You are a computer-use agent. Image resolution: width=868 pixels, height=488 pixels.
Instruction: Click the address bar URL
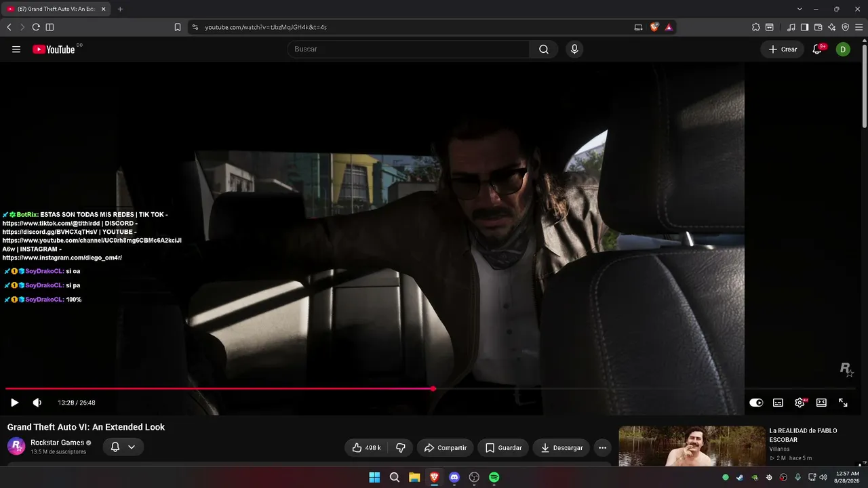tap(266, 27)
